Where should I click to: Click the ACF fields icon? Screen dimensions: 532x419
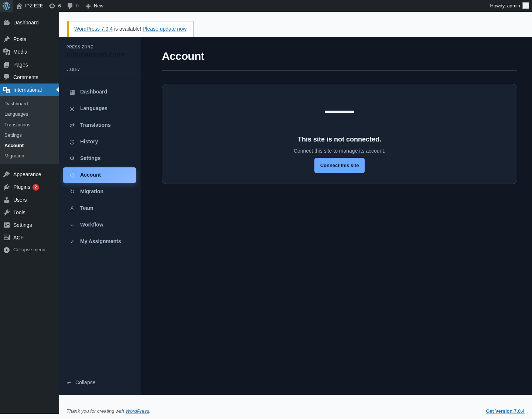[7, 238]
